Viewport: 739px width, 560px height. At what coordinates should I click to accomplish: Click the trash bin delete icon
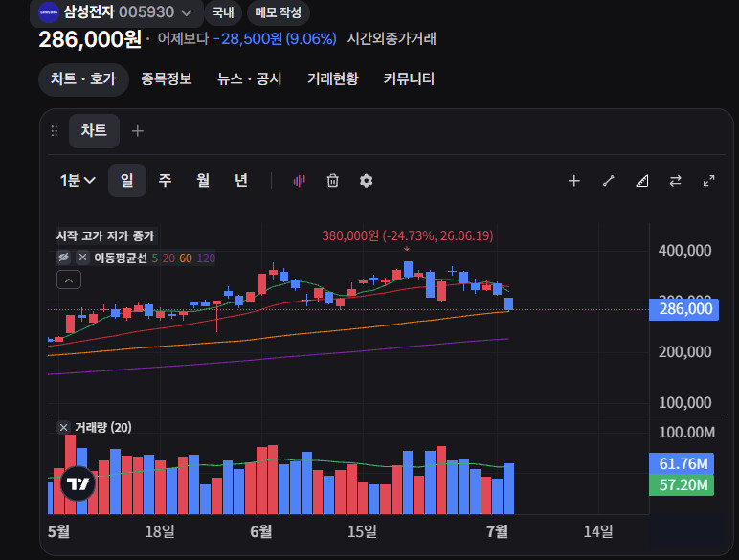pos(333,181)
